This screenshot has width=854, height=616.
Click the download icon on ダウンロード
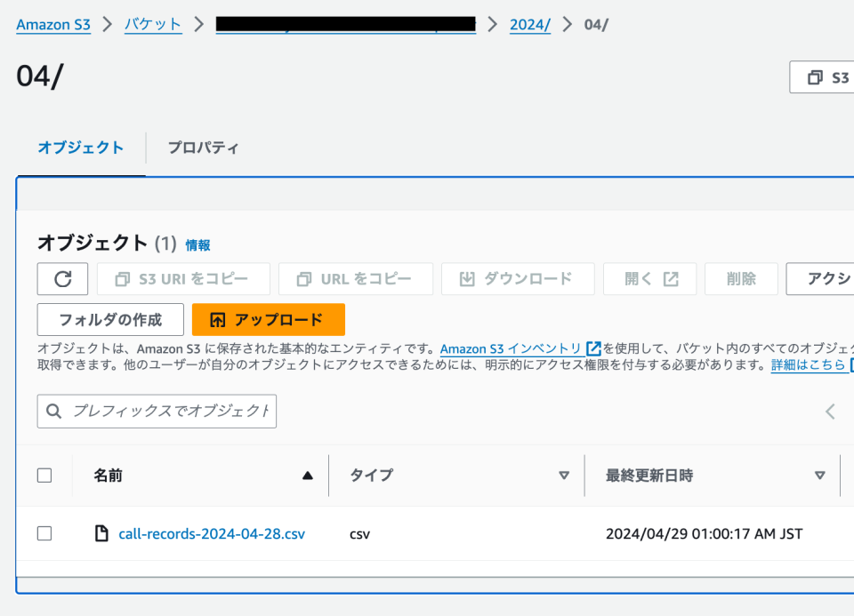(x=466, y=278)
